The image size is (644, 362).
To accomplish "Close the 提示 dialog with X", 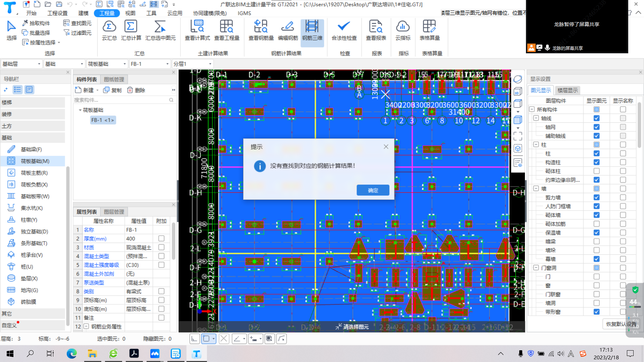I will point(386,146).
